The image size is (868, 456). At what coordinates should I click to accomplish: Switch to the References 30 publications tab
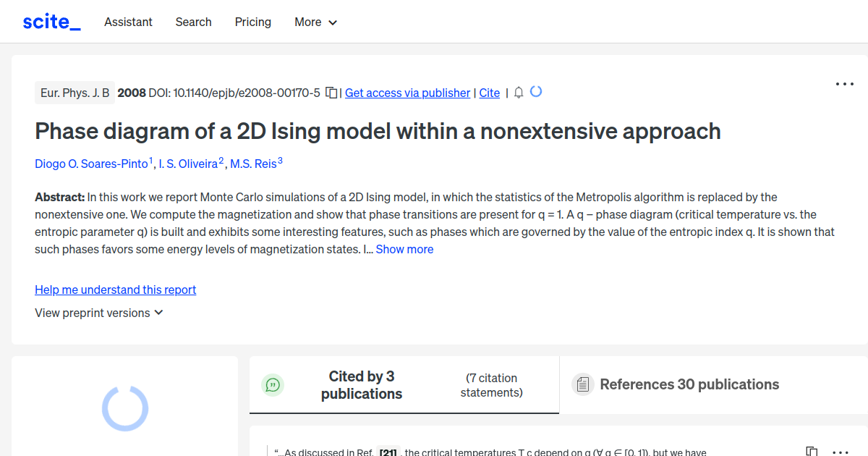[689, 384]
